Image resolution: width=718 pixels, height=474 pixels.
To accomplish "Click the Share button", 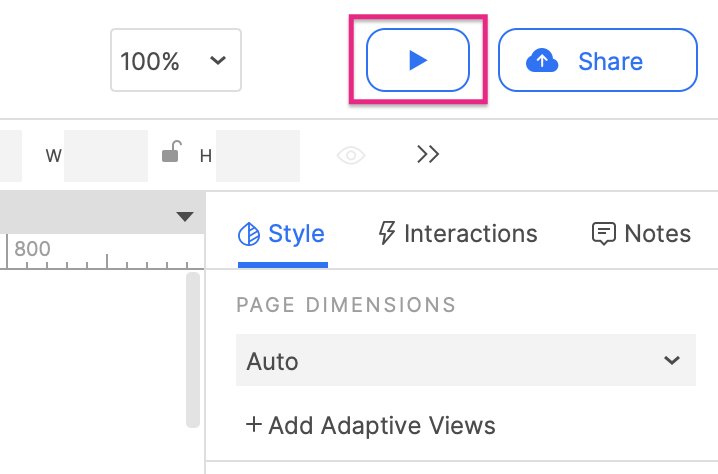I will pyautogui.click(x=597, y=61).
